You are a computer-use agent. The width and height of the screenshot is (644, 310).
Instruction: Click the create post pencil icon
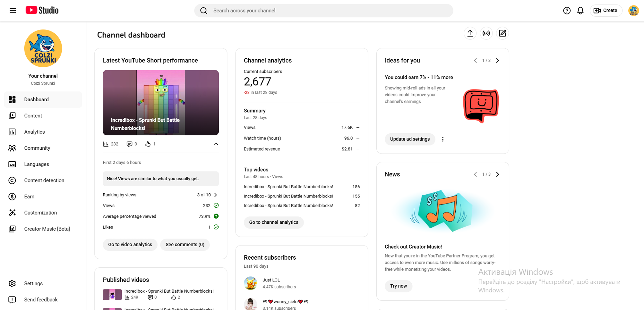(502, 33)
